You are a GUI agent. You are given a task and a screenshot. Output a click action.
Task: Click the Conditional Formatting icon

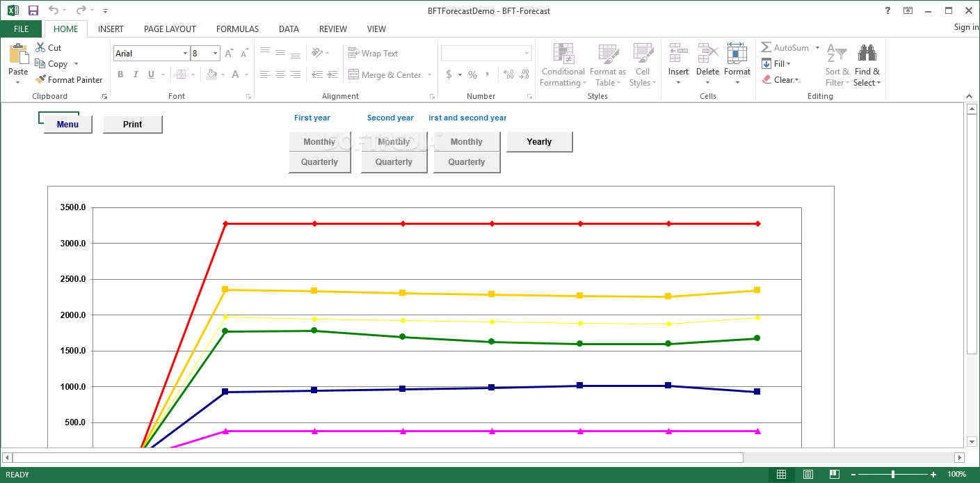click(563, 54)
